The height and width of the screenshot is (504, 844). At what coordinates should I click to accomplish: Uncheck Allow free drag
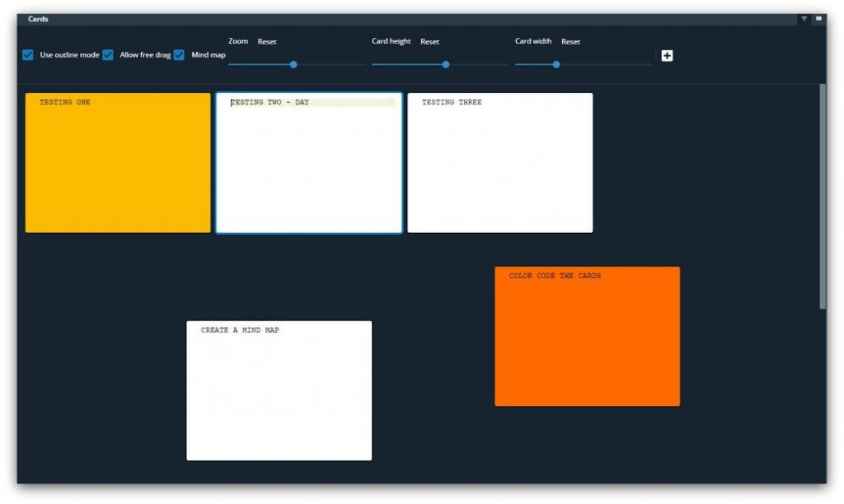coord(108,55)
